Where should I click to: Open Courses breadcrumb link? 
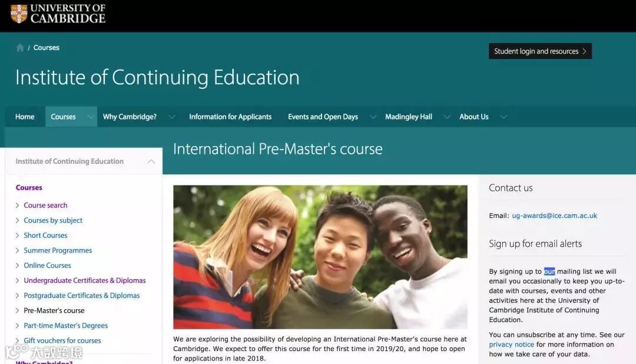click(47, 48)
